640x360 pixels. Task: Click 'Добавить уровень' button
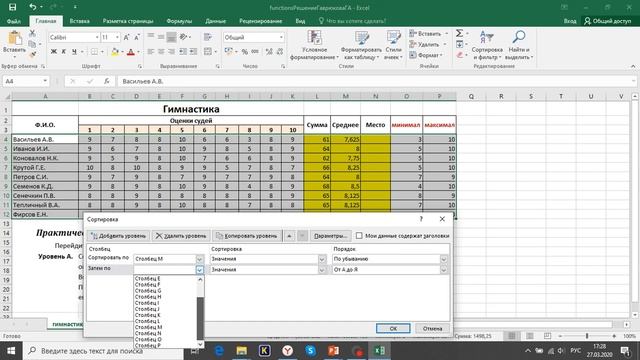pos(118,236)
